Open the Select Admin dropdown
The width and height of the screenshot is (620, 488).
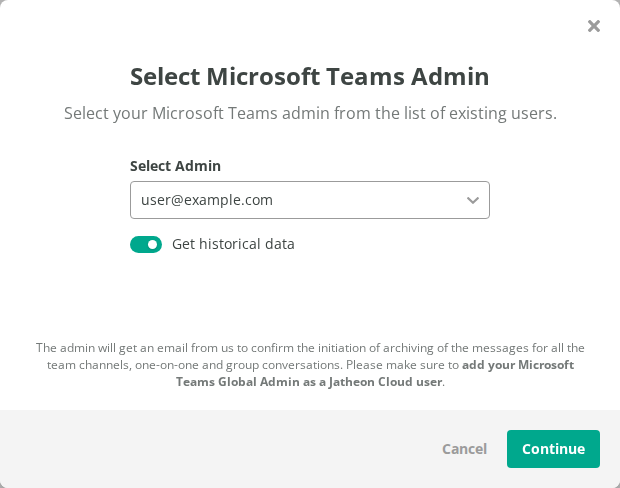(x=310, y=200)
